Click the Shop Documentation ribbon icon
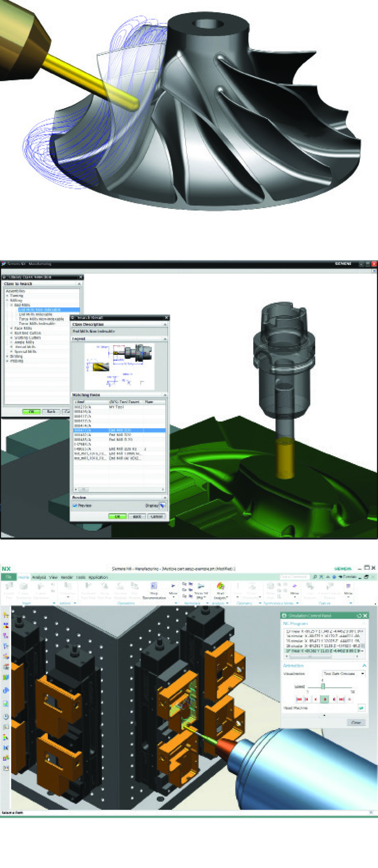This screenshot has height=868, width=378. coord(154,588)
